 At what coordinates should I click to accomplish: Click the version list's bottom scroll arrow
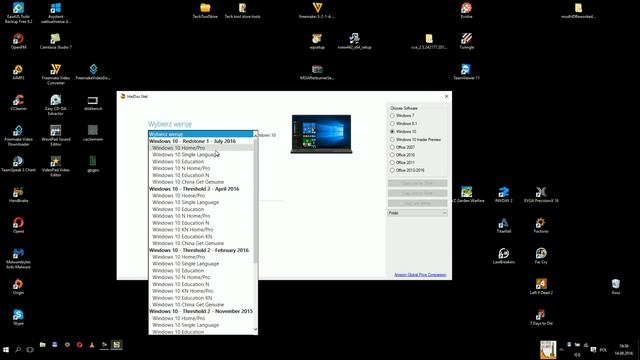click(256, 329)
